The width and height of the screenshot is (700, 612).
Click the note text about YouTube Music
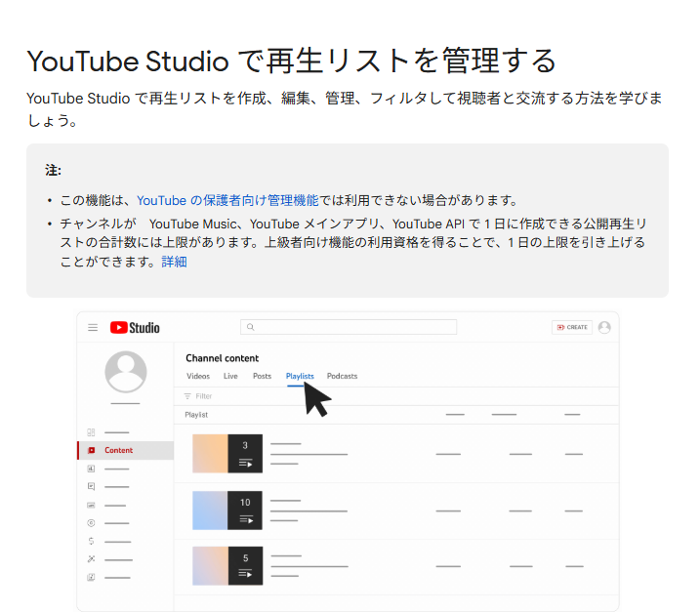pyautogui.click(x=352, y=242)
